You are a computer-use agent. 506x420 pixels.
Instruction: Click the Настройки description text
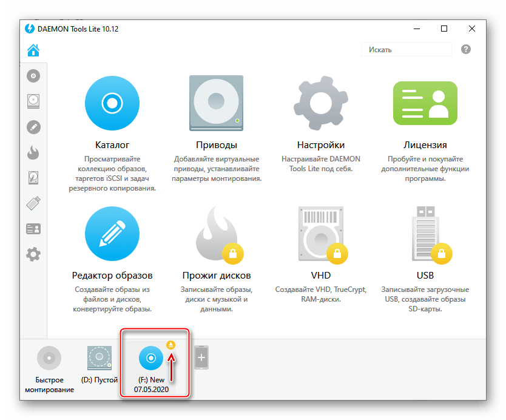click(321, 164)
